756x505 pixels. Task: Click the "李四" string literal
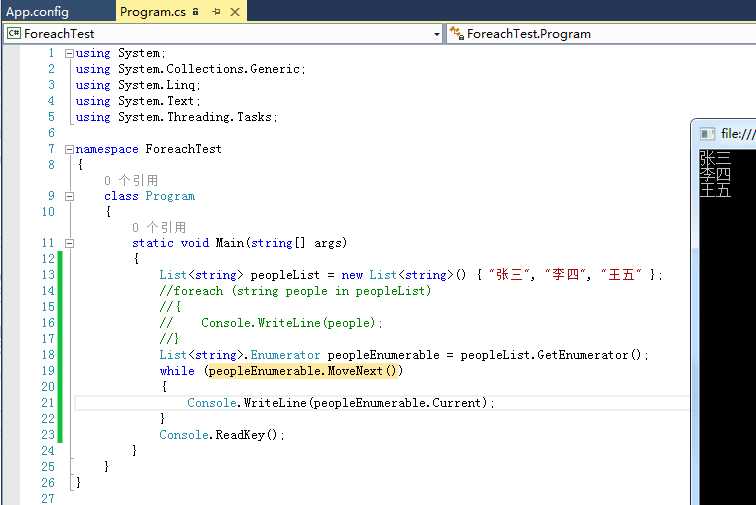565,275
